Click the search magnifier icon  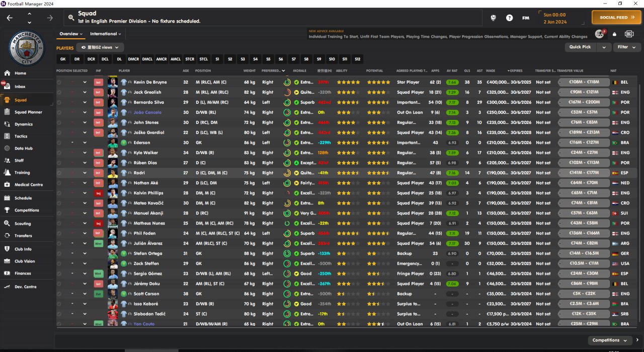71,18
